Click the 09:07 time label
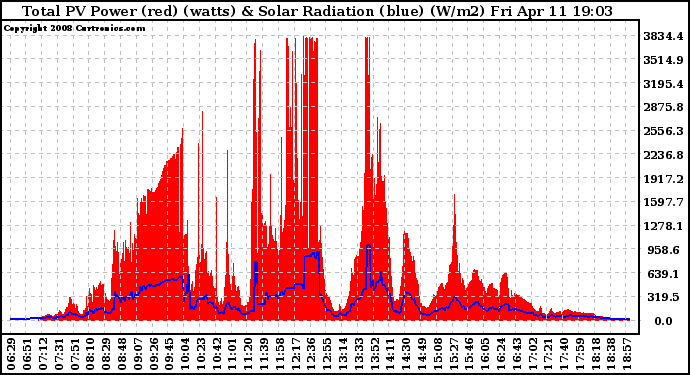The height and width of the screenshot is (375, 690). (138, 354)
